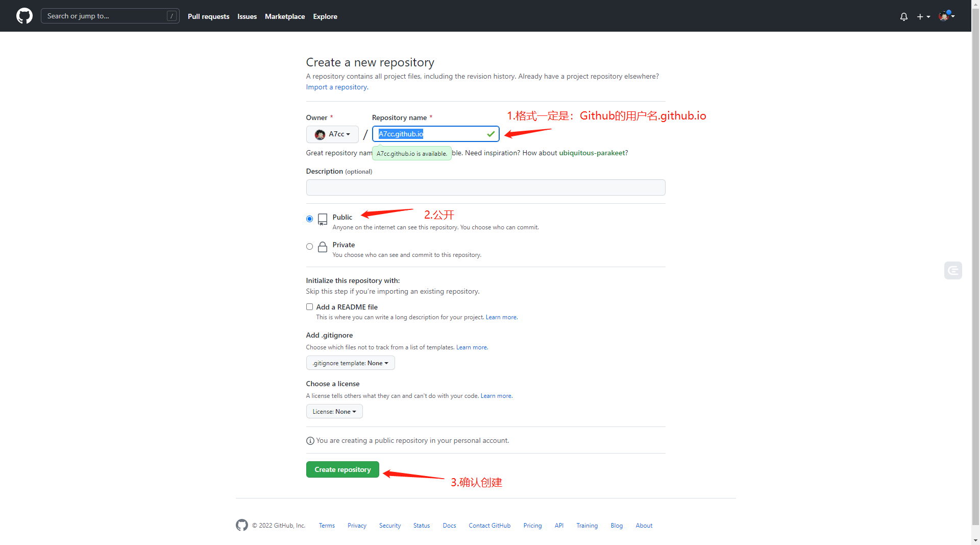This screenshot has width=980, height=545.
Task: Open README Learn more link
Action: (x=501, y=317)
